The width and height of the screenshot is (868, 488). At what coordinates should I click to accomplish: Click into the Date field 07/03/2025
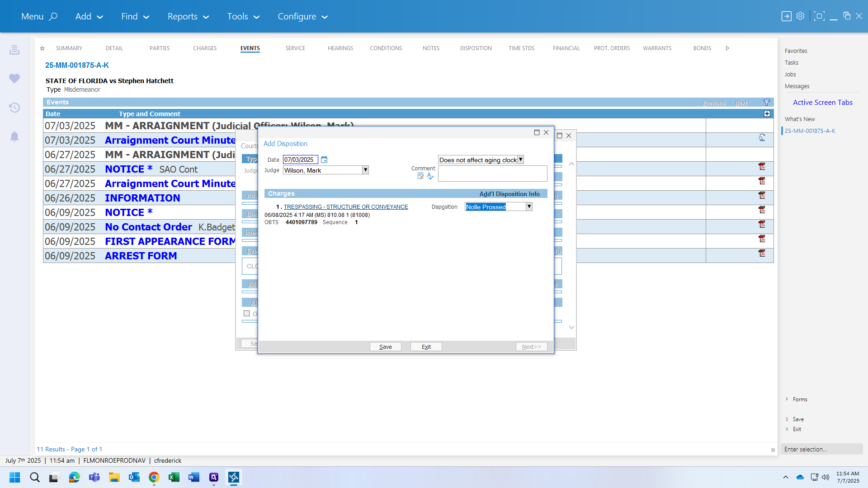coord(301,160)
